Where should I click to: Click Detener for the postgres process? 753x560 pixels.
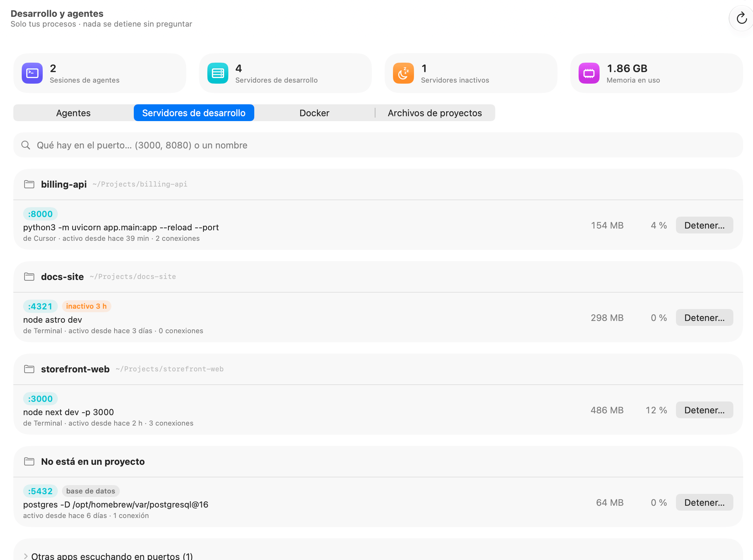(704, 502)
